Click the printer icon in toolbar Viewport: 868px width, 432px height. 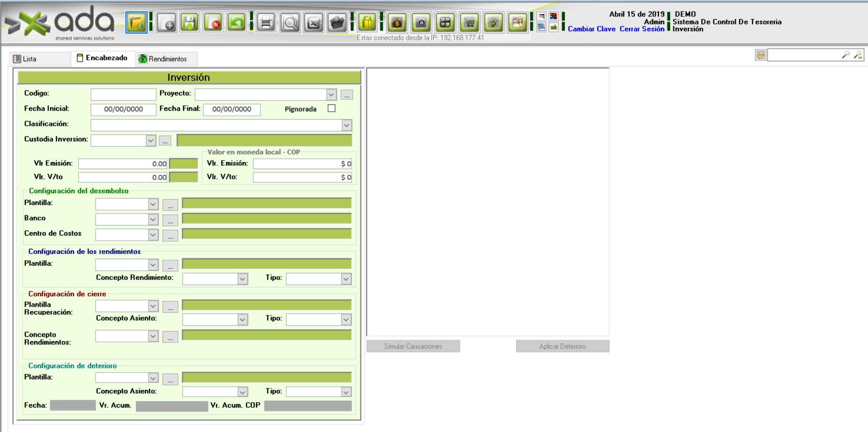point(266,23)
